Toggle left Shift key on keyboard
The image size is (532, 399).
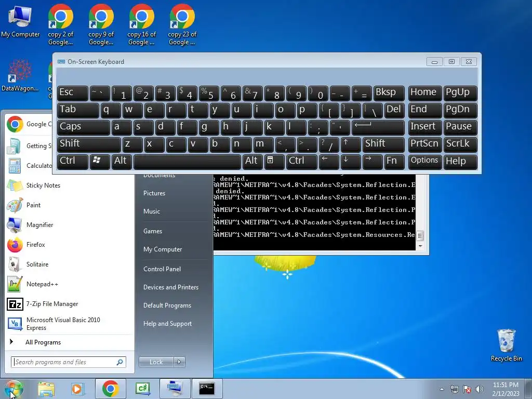[89, 144]
